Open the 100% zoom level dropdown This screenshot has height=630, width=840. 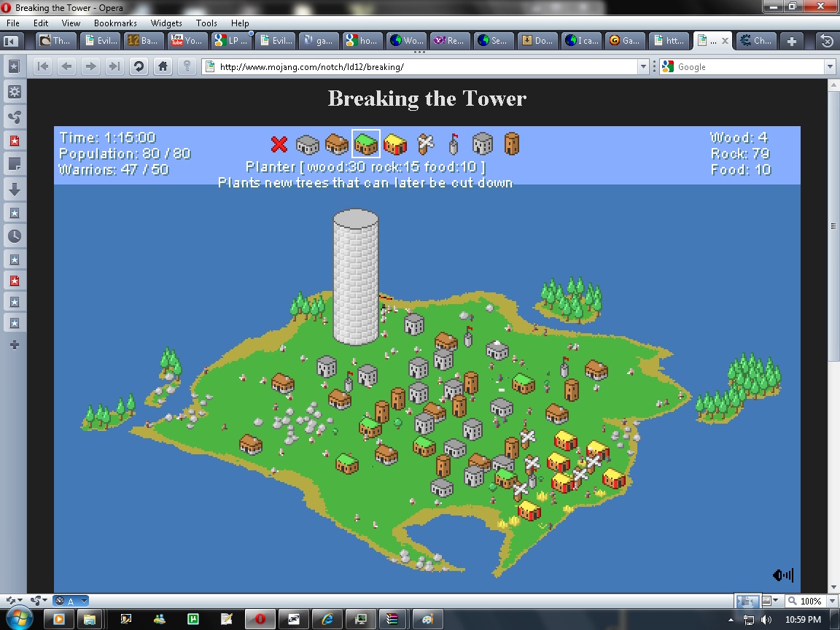(x=831, y=602)
